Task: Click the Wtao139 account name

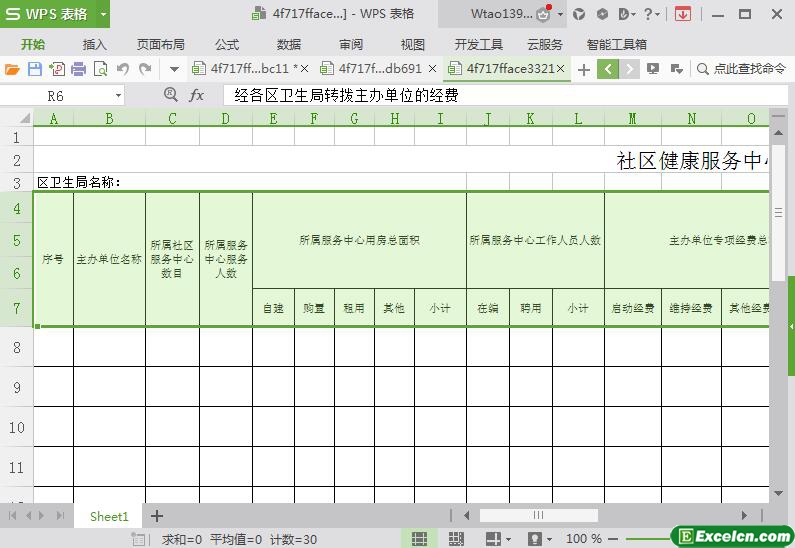Action: pos(501,14)
